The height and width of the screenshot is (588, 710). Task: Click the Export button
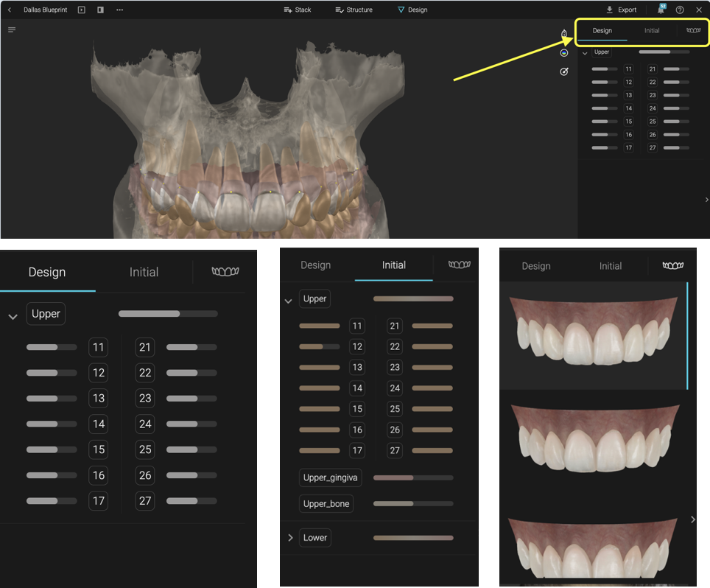click(x=621, y=10)
